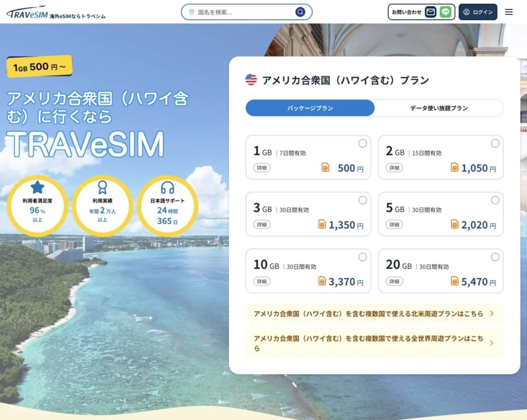Click the US flag icon beside plan title
This screenshot has width=527, height=420.
(x=251, y=80)
